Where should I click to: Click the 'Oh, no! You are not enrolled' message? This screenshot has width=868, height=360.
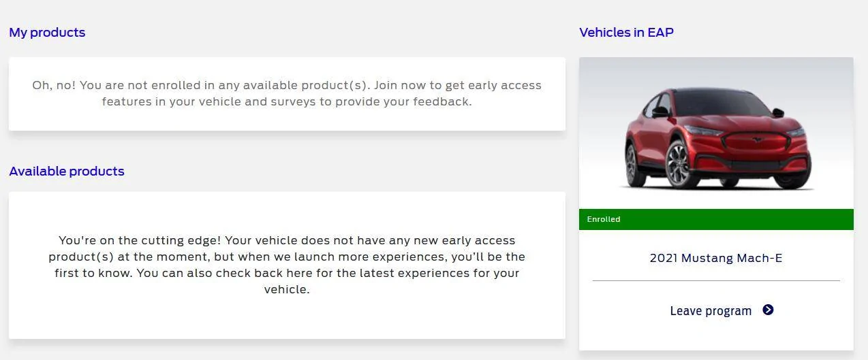(287, 93)
